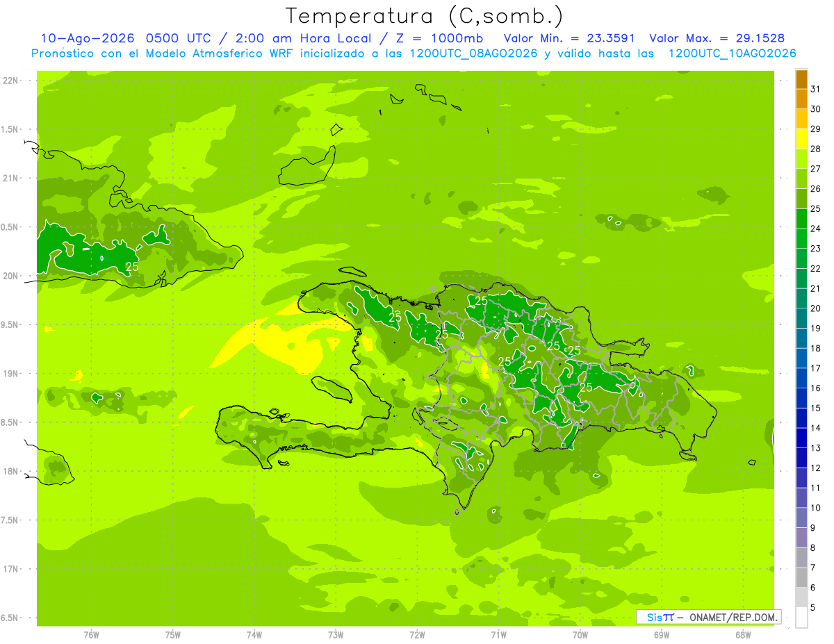Click the "17N" latitude label

[10, 569]
